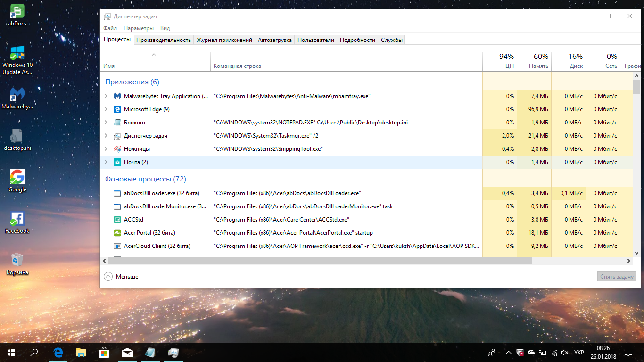Viewport: 644px width, 362px height.
Task: Sort by the ЦП column header
Action: [500, 61]
